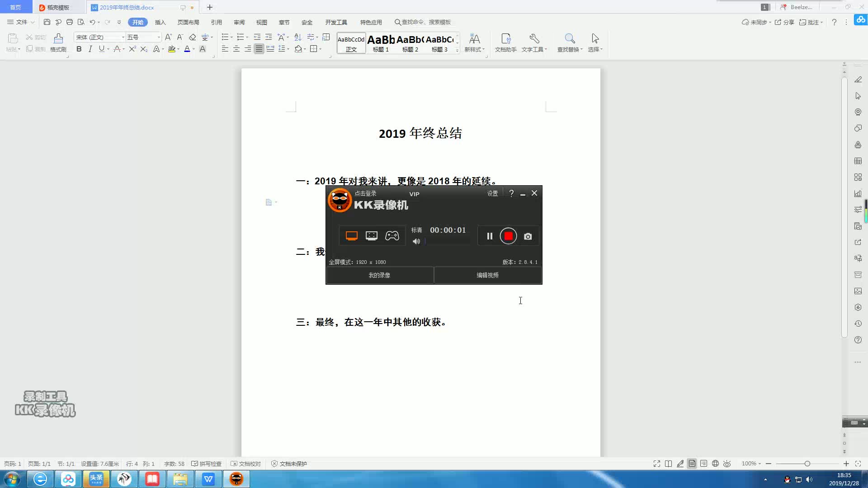Open zoom percentage dropdown 100%

tap(751, 464)
